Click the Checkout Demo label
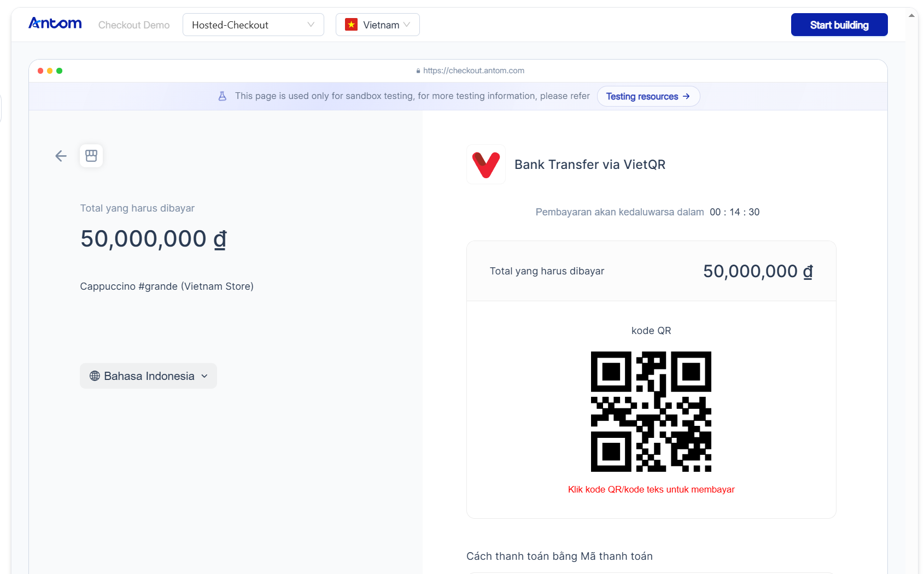The image size is (924, 574). (134, 25)
